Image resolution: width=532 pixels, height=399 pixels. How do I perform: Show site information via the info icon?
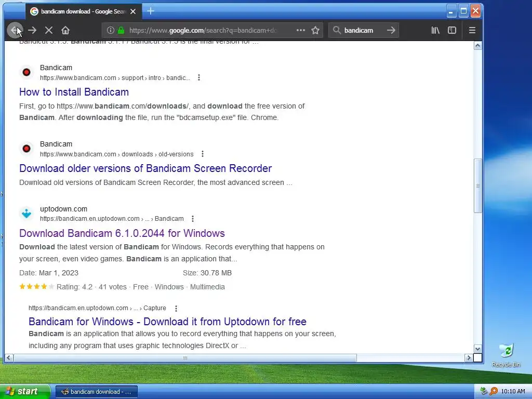(x=110, y=30)
